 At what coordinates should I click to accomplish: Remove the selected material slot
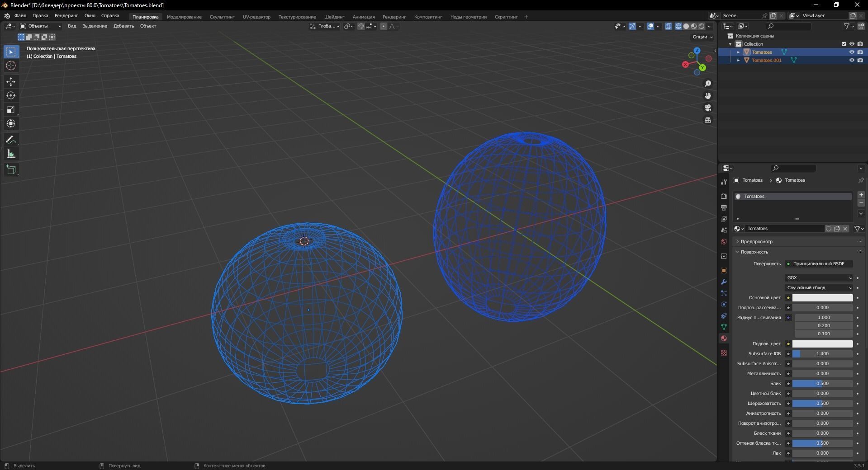861,203
